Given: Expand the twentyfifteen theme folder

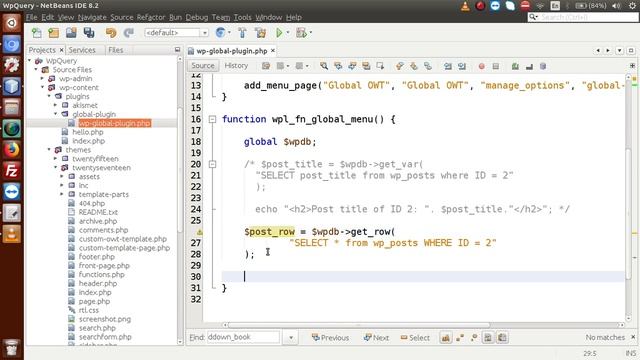Looking at the screenshot, I should [x=56, y=158].
